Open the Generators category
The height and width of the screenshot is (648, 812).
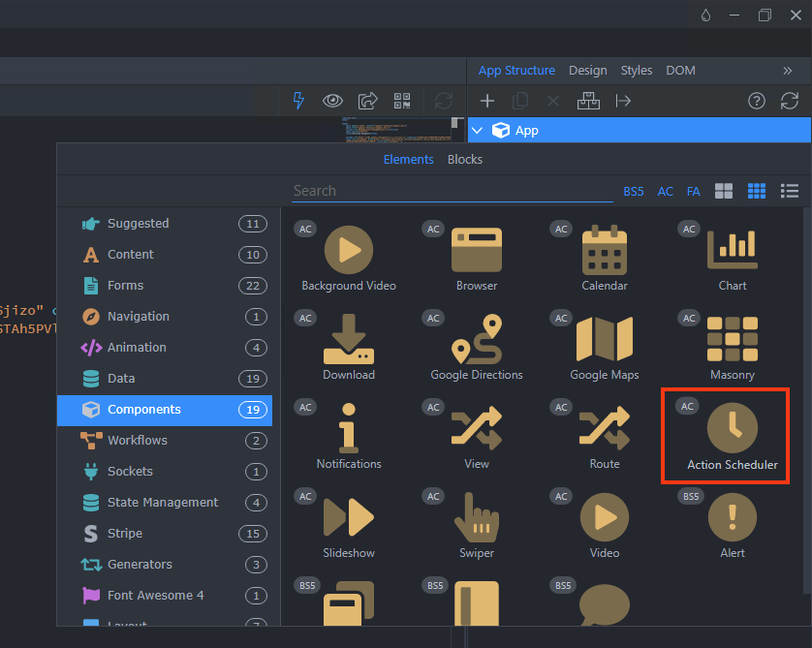(165, 565)
